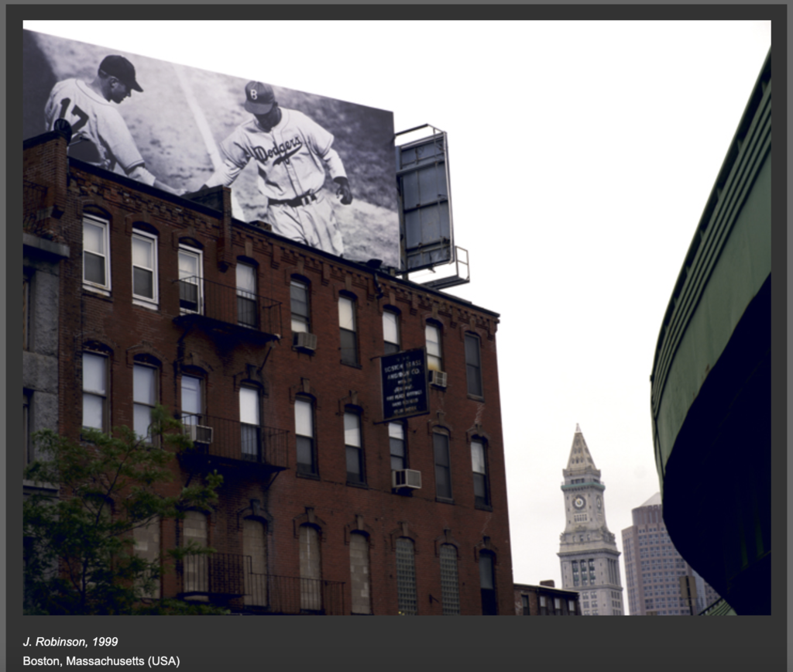Click the pointed roof of the clock tower
Viewport: 793px width, 672px height.
(x=579, y=451)
